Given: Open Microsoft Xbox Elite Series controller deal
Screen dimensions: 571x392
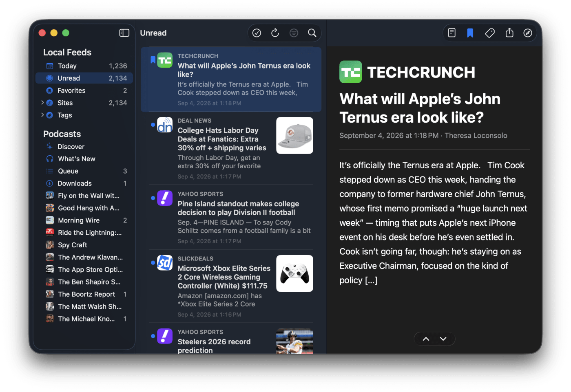Looking at the screenshot, I should [231, 286].
